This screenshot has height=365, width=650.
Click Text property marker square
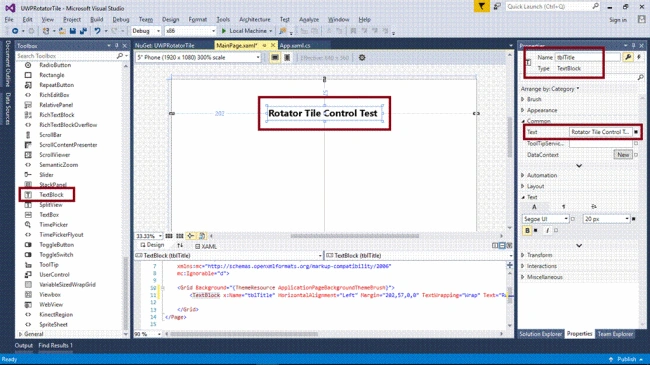point(636,132)
